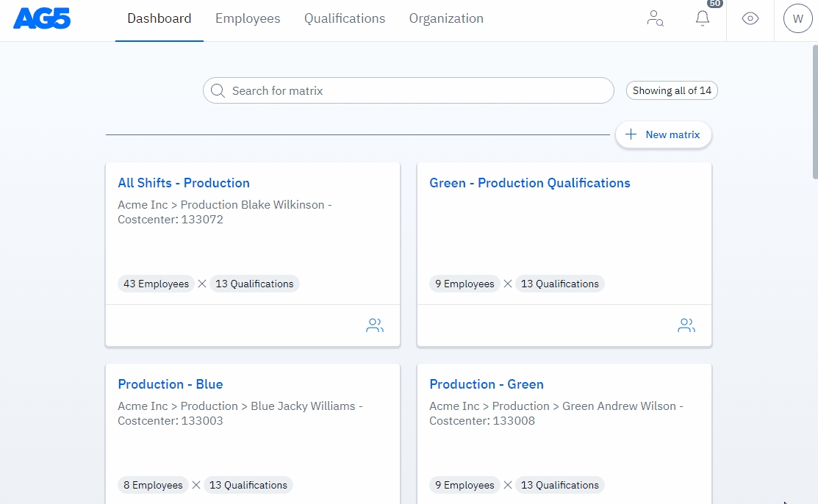This screenshot has width=818, height=504.
Task: Switch to the Dashboard tab
Action: pos(159,19)
